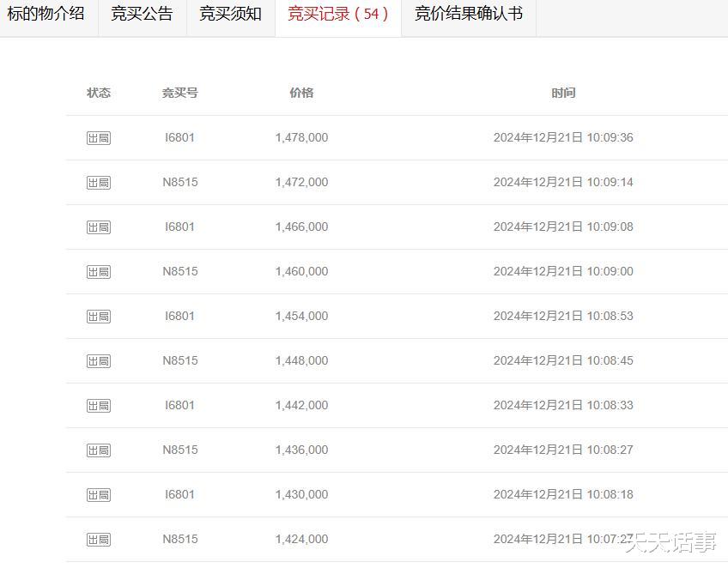Click the timestamp 2024年12月21日 10:08:27

(563, 450)
